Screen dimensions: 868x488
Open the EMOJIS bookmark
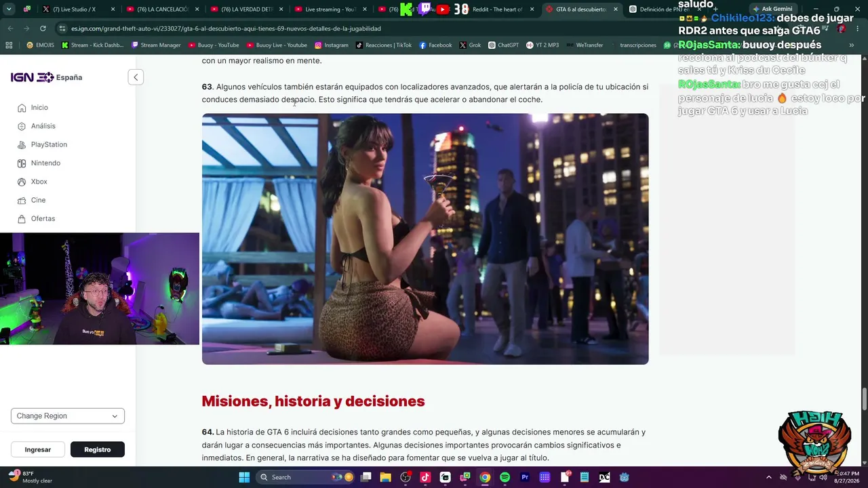click(40, 45)
